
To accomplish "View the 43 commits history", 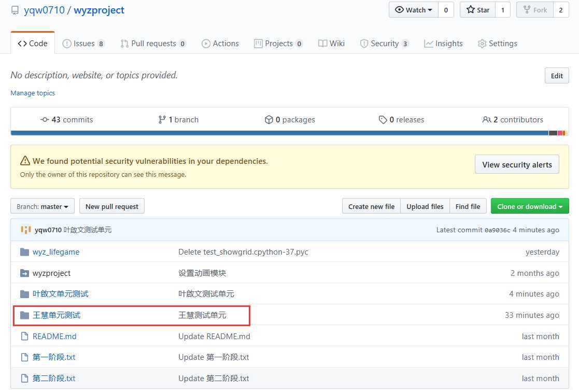I will click(x=66, y=120).
